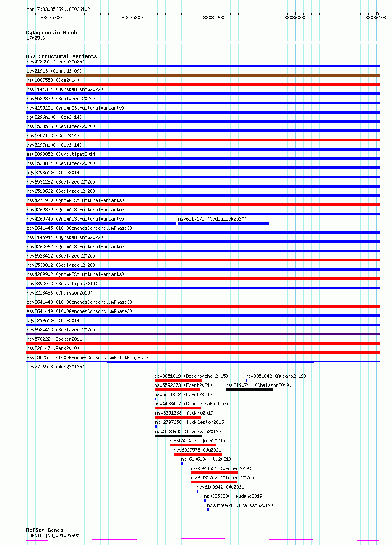The image size is (392, 545).
Task: Select nsv6523814 (Sedlazeck2020) label
Action: pos(61,163)
